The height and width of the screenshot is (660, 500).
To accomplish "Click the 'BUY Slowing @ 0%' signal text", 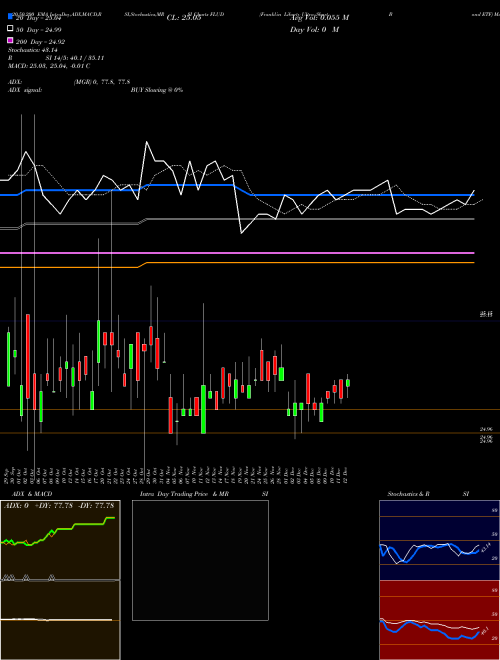I will pyautogui.click(x=157, y=90).
